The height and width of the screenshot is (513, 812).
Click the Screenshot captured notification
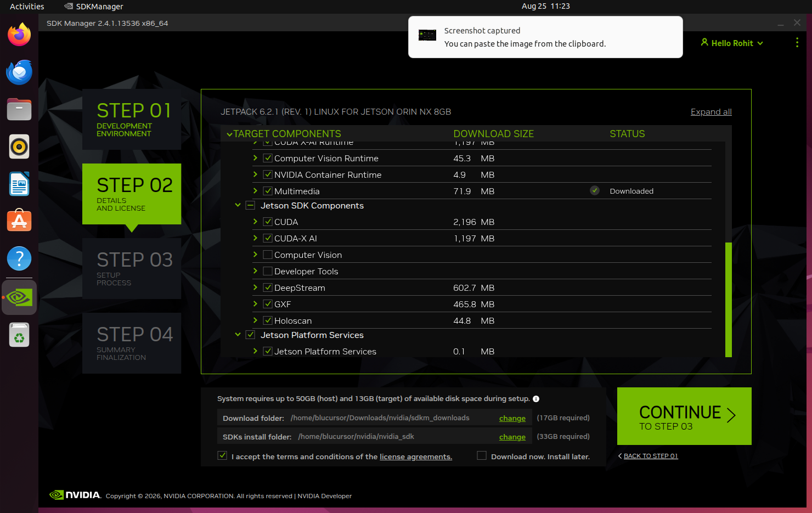coord(545,37)
